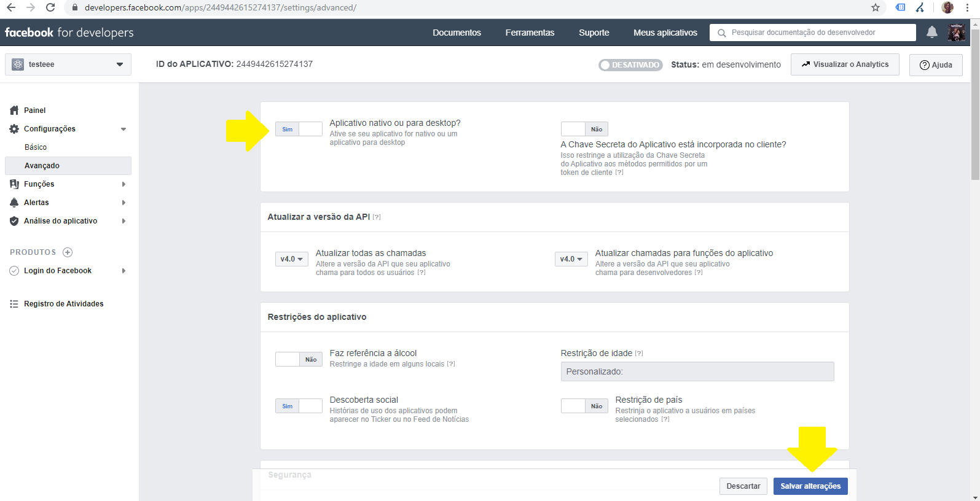
Task: Click the Funções icon
Action: tap(14, 184)
